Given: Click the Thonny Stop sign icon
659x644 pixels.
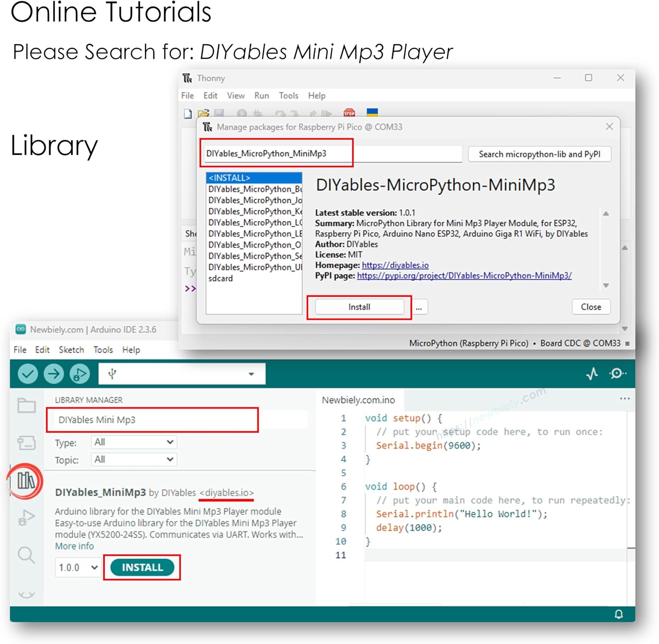Looking at the screenshot, I should pos(349,113).
